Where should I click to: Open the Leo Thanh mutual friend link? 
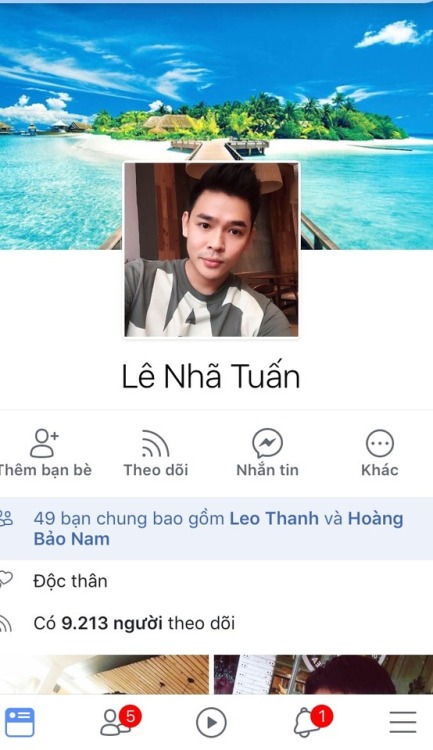(x=274, y=518)
